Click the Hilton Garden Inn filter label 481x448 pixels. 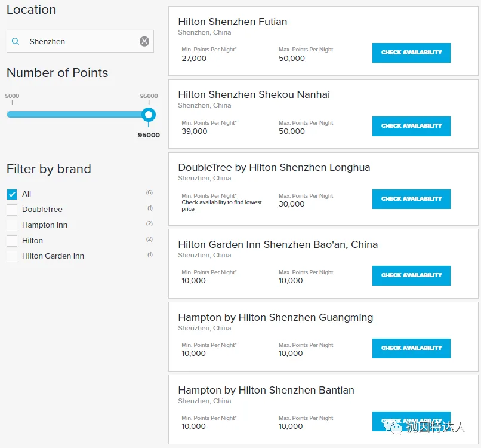(53, 256)
